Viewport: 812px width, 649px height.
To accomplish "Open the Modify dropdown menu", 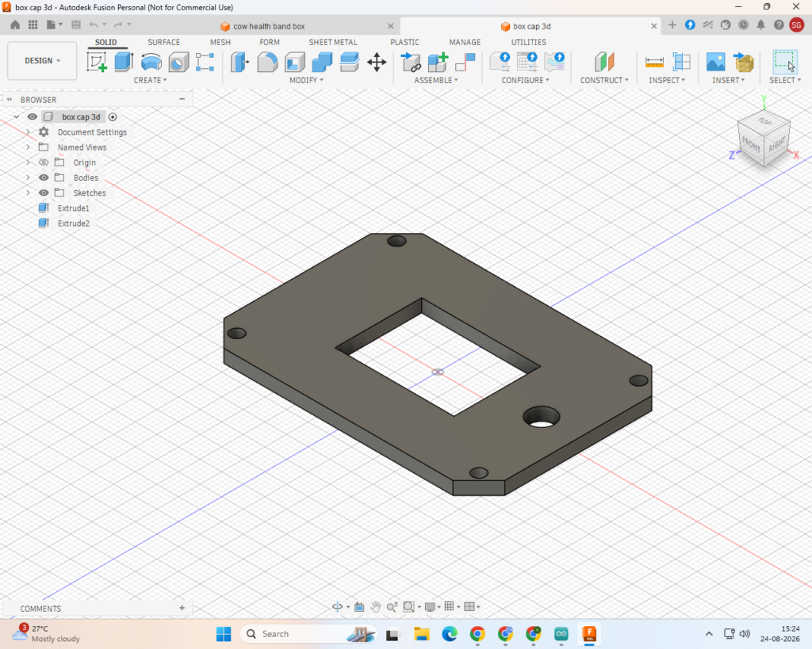I will click(306, 80).
